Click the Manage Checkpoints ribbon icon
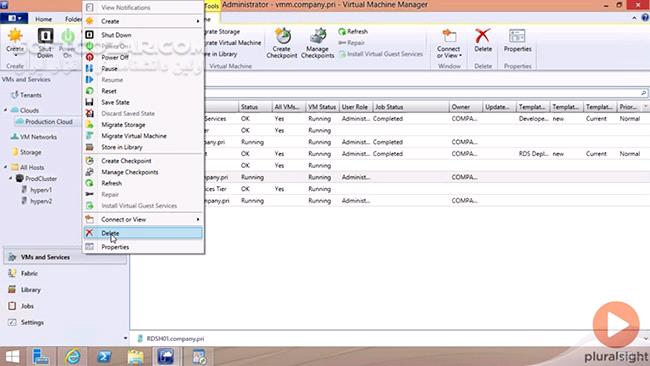Image resolution: width=650 pixels, height=366 pixels. [x=318, y=43]
